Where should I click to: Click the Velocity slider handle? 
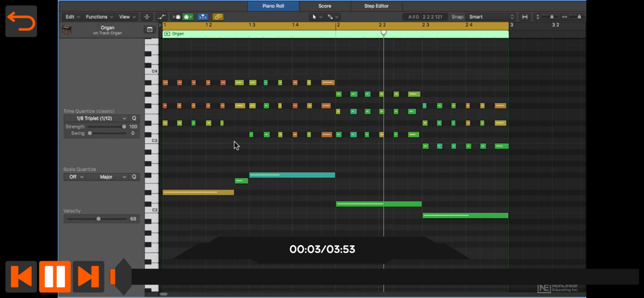(99, 219)
